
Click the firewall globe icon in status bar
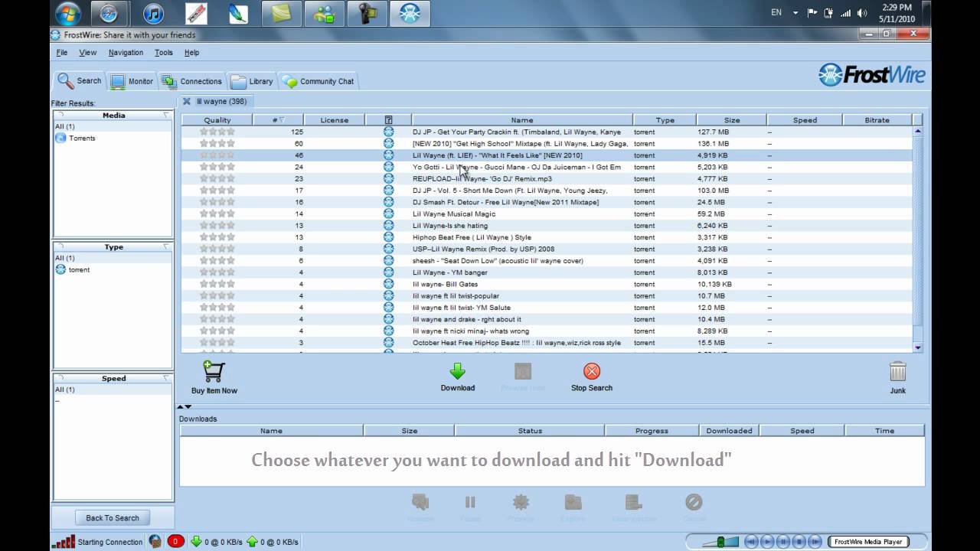point(155,541)
